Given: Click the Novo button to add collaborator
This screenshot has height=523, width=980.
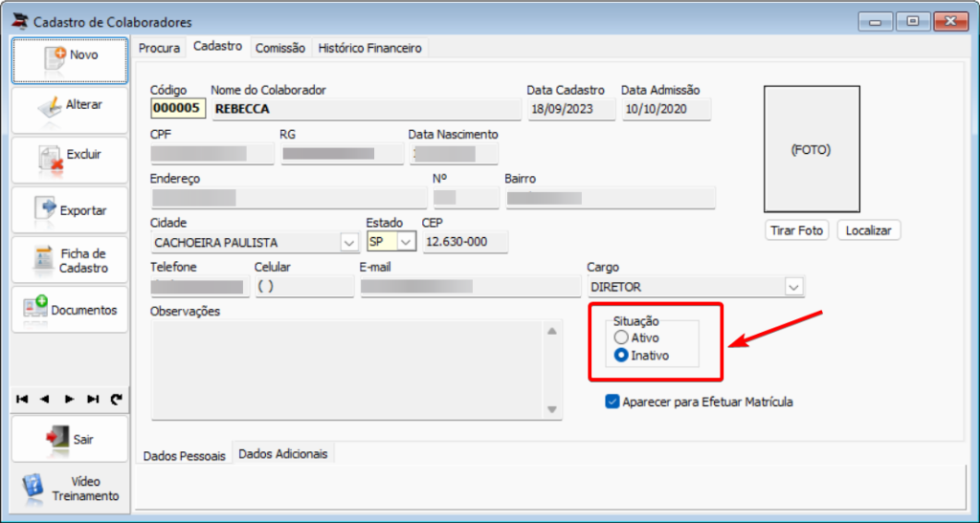Looking at the screenshot, I should 69,60.
